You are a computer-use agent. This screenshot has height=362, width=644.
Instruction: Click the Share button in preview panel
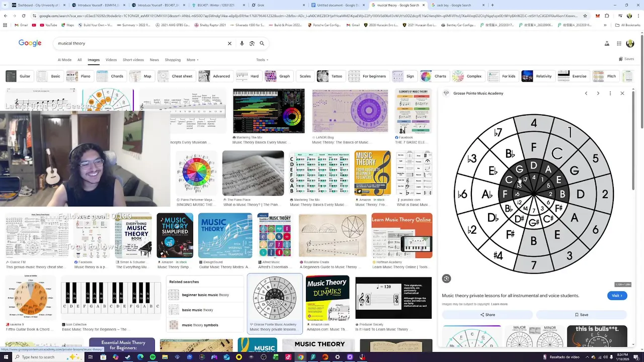[488, 315]
